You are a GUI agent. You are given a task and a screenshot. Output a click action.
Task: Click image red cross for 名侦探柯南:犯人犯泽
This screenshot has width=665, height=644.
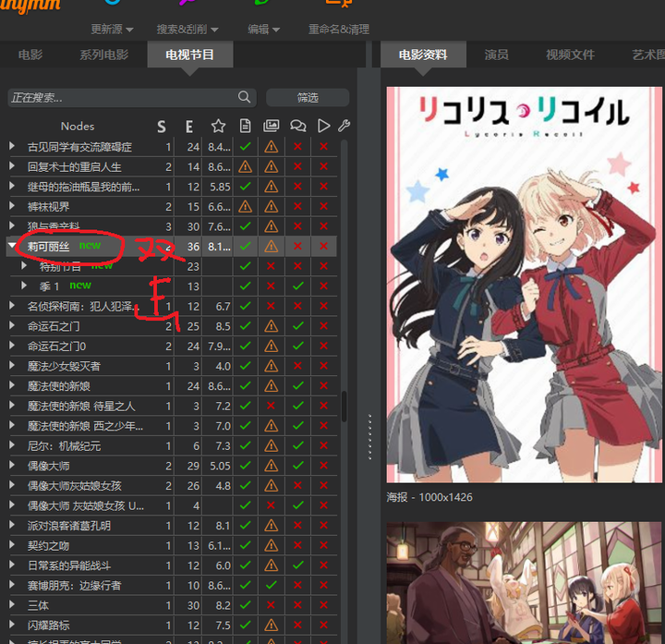[272, 306]
